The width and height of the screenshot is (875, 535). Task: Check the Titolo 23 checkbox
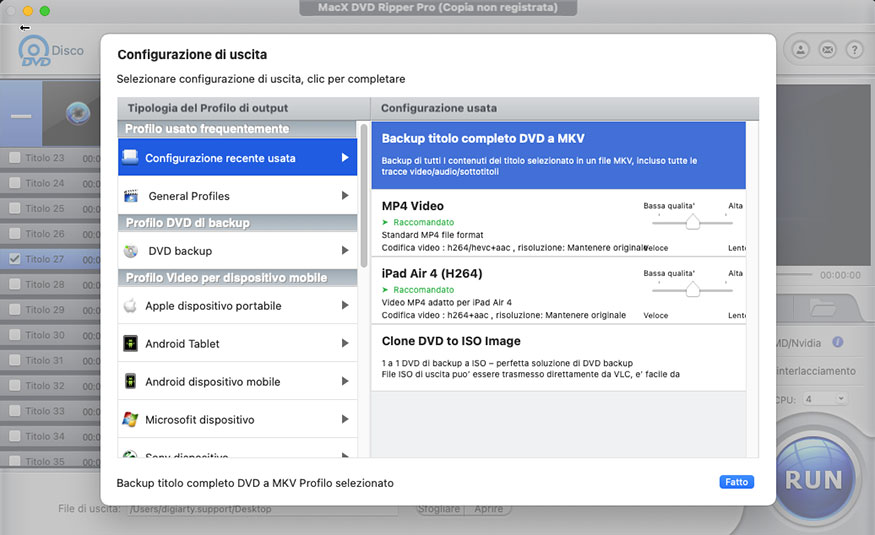point(14,158)
